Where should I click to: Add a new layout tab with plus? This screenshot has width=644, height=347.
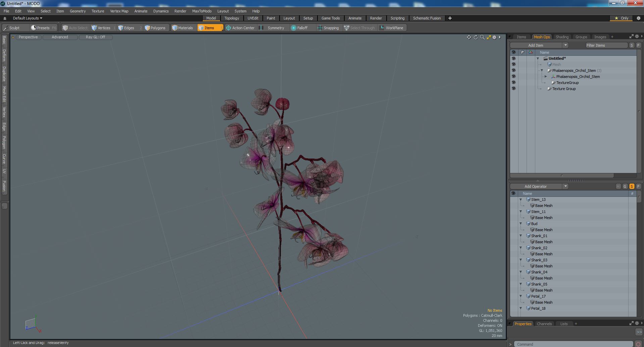[x=450, y=18]
